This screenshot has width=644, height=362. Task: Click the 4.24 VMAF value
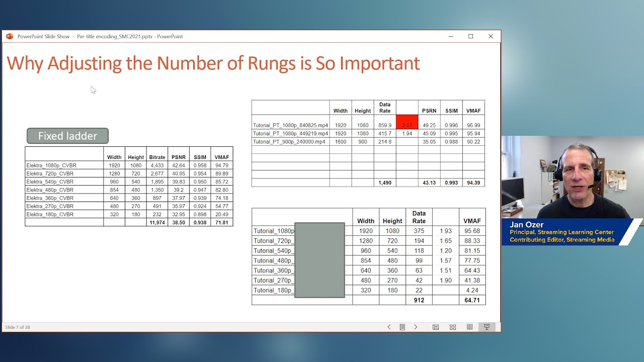point(472,290)
